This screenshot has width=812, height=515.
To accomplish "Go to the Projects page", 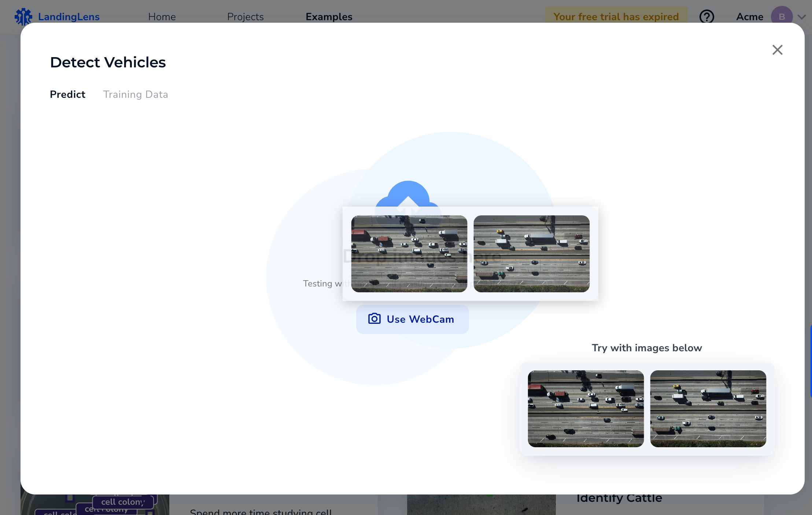I will [x=245, y=17].
